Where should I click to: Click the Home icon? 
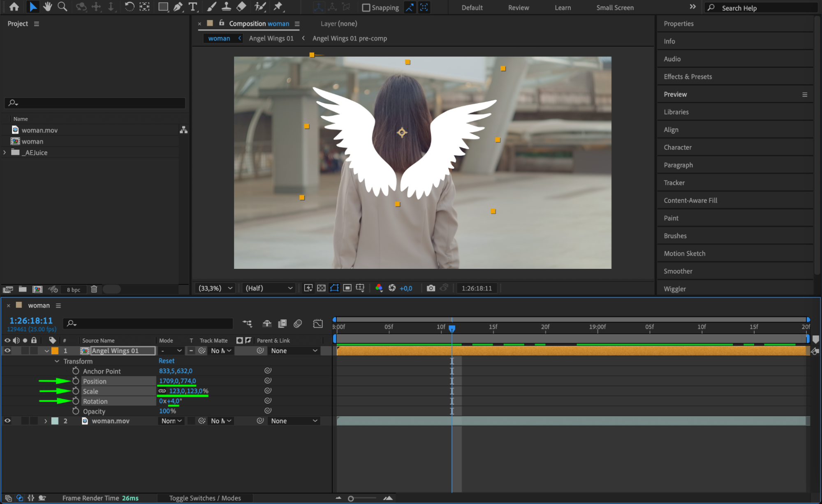point(14,7)
